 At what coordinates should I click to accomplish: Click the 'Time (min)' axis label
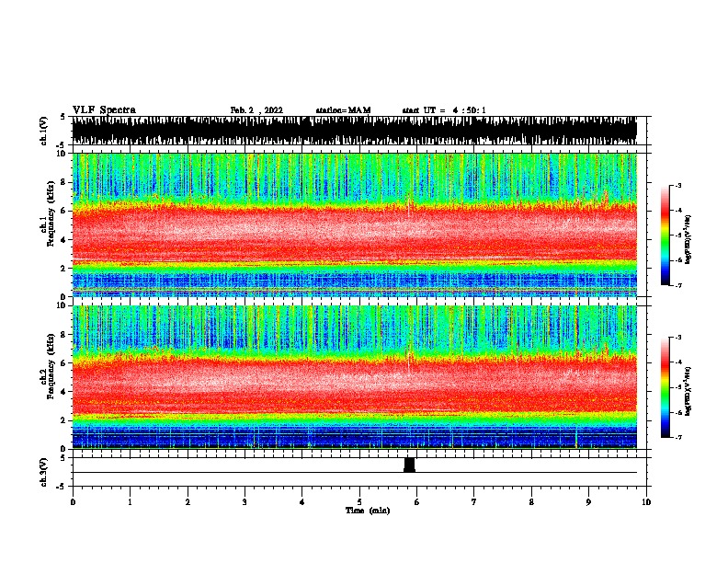pos(368,511)
